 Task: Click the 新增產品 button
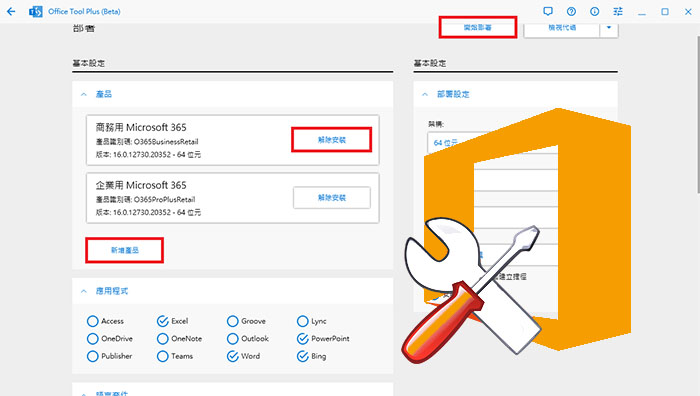click(125, 250)
